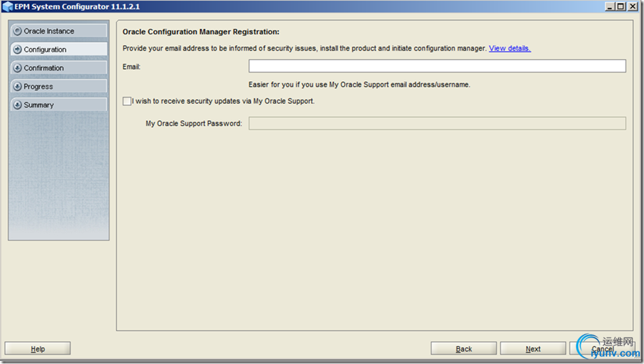Click 'I wish to receive security updates' text

coord(223,101)
